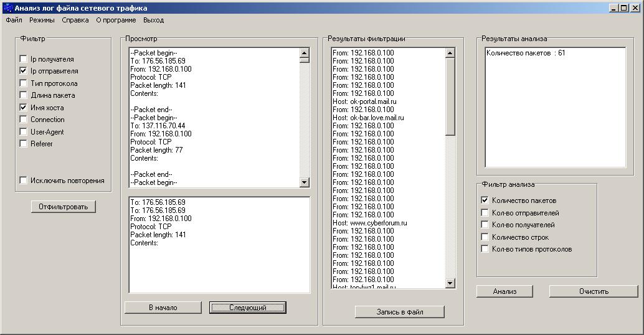Open the Режимы menu
This screenshot has width=644, height=335.
point(42,20)
